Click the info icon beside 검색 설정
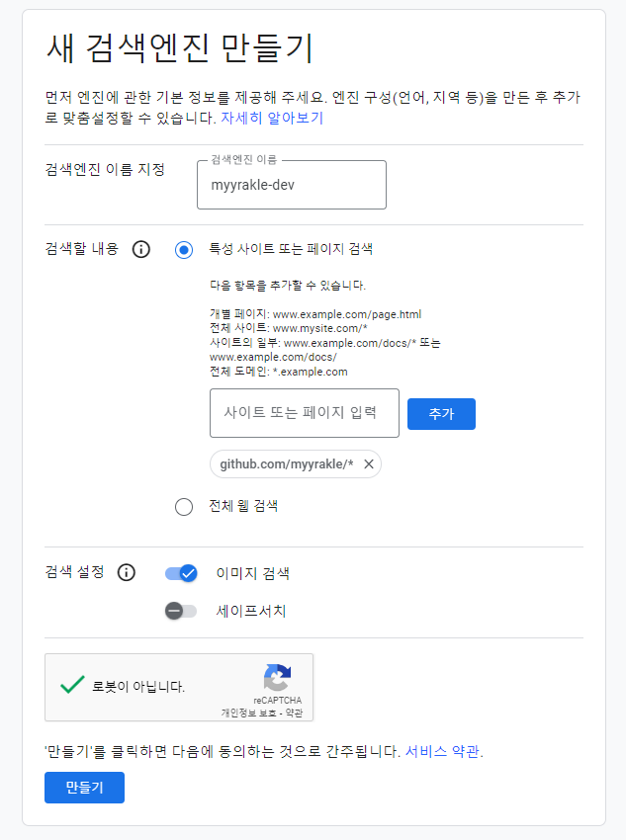The height and width of the screenshot is (840, 626). [x=126, y=572]
